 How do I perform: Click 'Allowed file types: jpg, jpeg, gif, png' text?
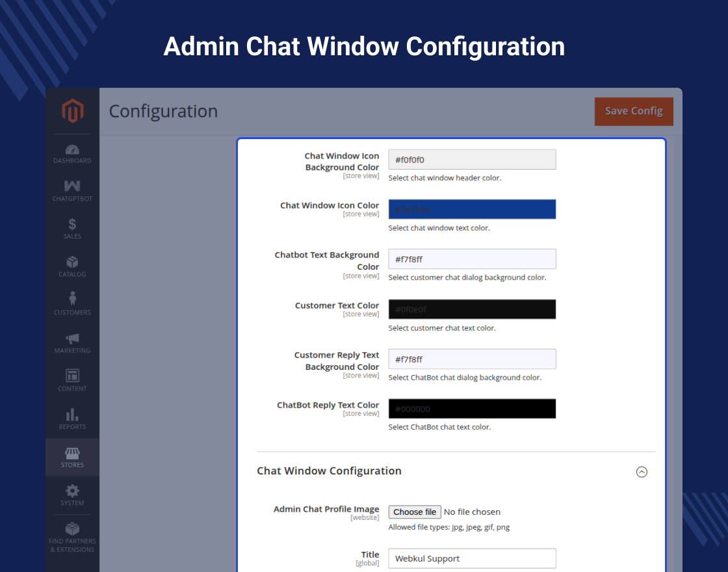pyautogui.click(x=449, y=527)
